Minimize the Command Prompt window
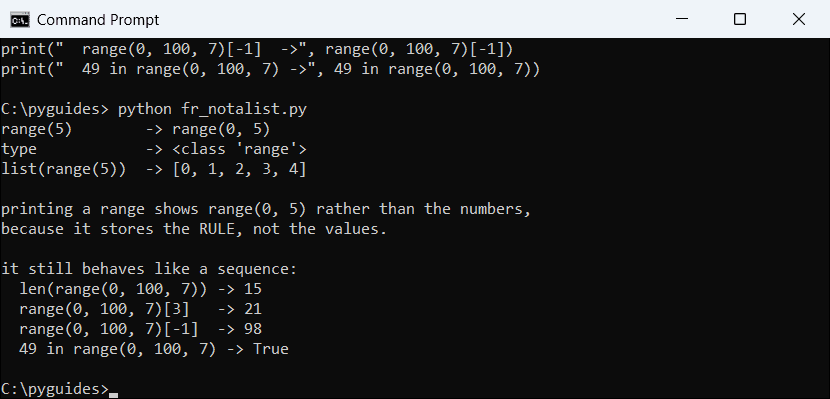Viewport: 830px width, 399px height. pyautogui.click(x=682, y=20)
